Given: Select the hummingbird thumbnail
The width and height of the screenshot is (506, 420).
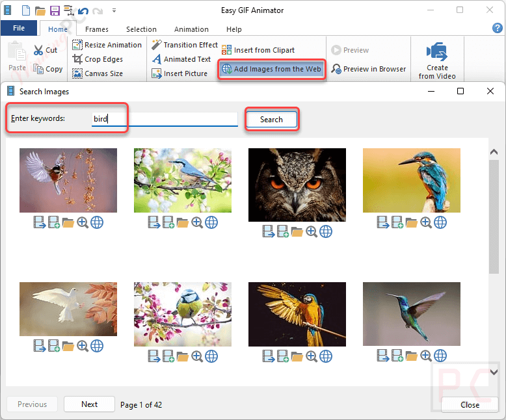Looking at the screenshot, I should (x=412, y=314).
